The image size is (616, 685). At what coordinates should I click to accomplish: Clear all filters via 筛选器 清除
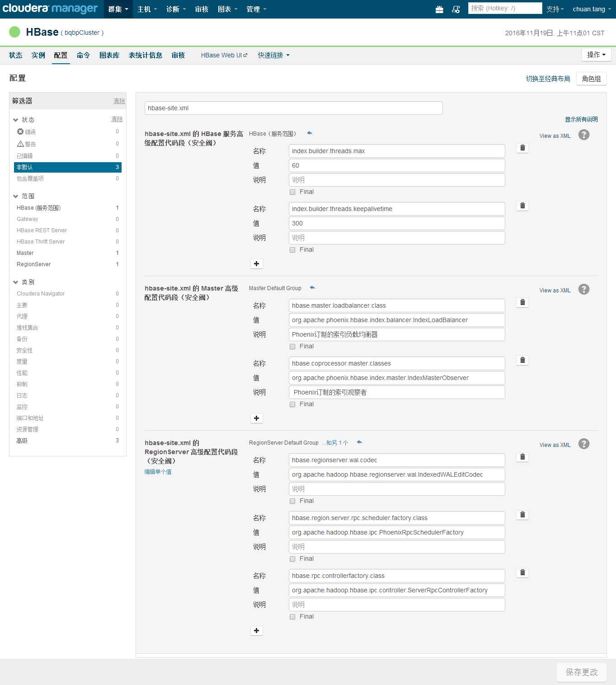119,101
